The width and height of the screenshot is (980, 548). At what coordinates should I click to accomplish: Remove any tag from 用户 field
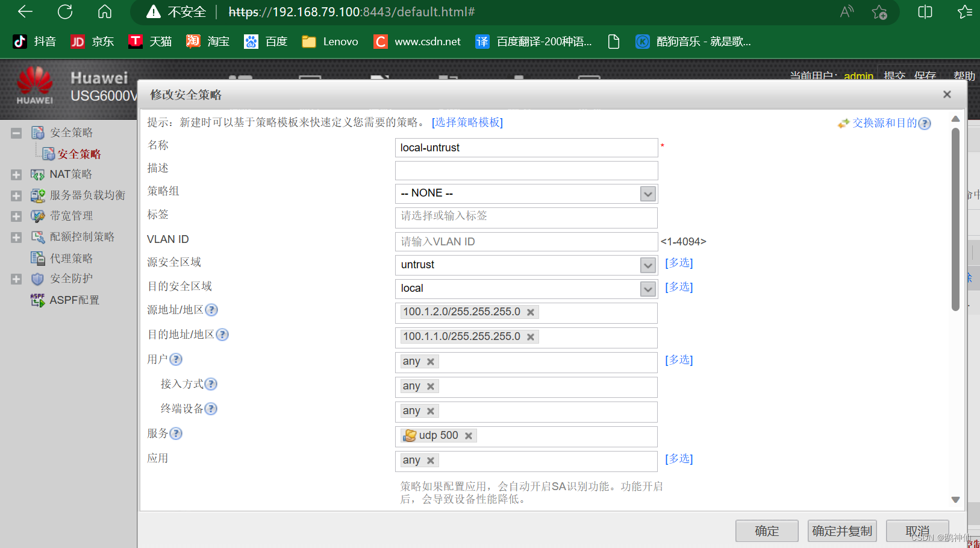point(431,362)
